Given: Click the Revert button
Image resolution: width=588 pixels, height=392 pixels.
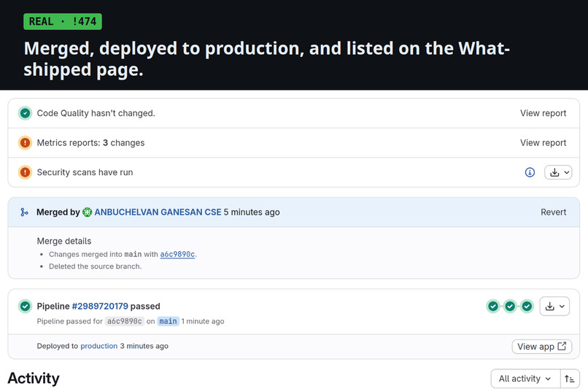Looking at the screenshot, I should [553, 212].
